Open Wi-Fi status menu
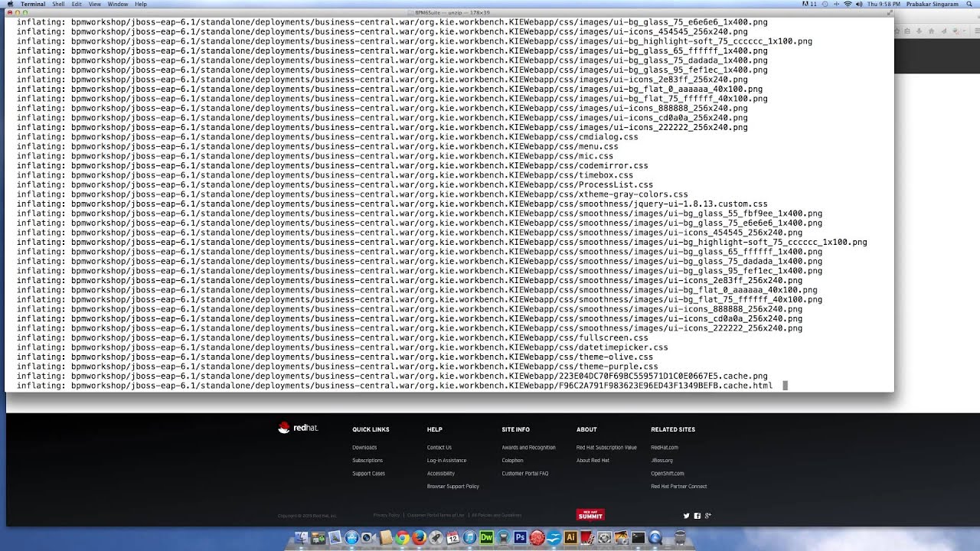980x551 pixels. [848, 5]
